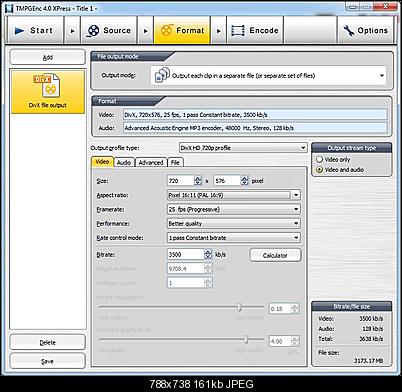The width and height of the screenshot is (402, 392).
Task: Click the Total bitrate value 3638 kb/s
Action: tap(371, 339)
